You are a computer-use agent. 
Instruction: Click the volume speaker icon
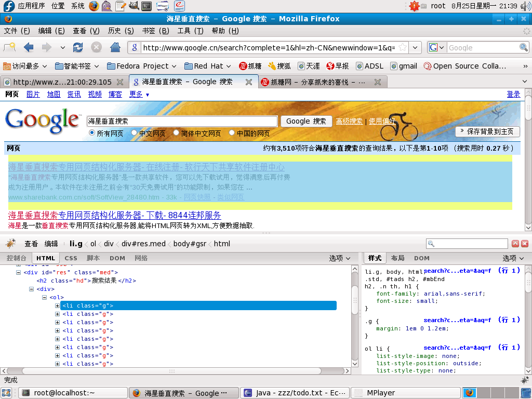[526, 6]
